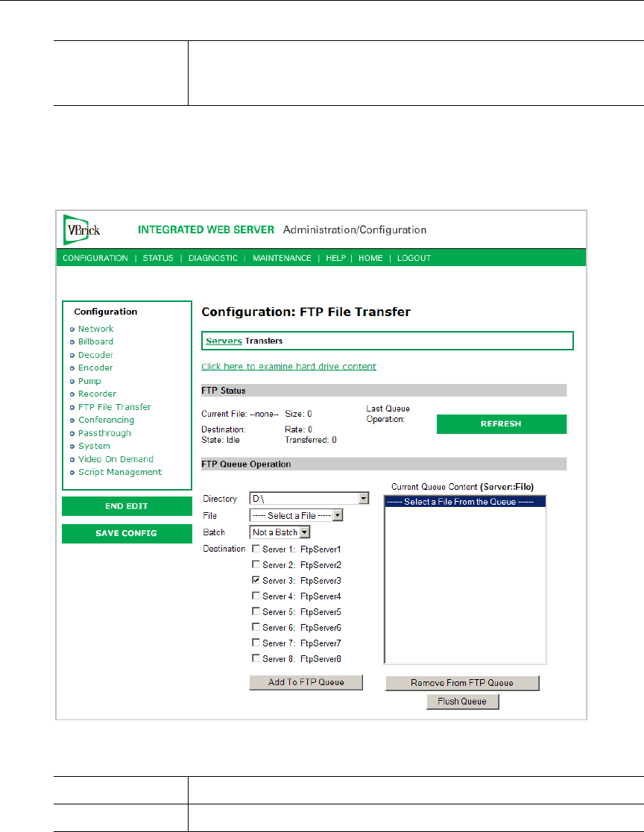Click 'Transferred: 0' status text
Viewport: 644px width, 832px height.
point(310,440)
